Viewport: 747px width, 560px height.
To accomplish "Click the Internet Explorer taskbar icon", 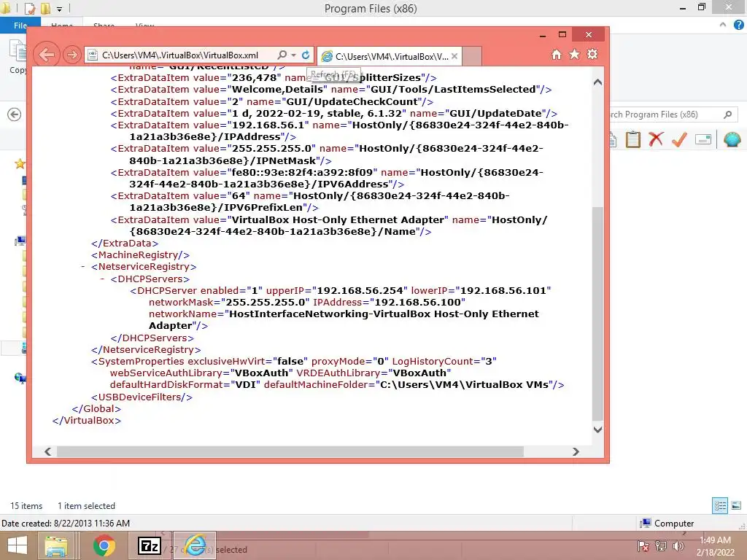I will point(195,545).
